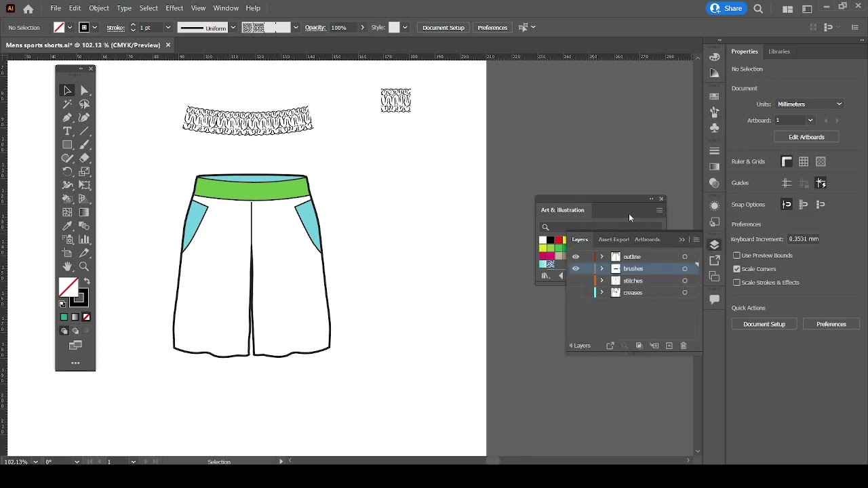Switch to the Libraries tab

779,52
